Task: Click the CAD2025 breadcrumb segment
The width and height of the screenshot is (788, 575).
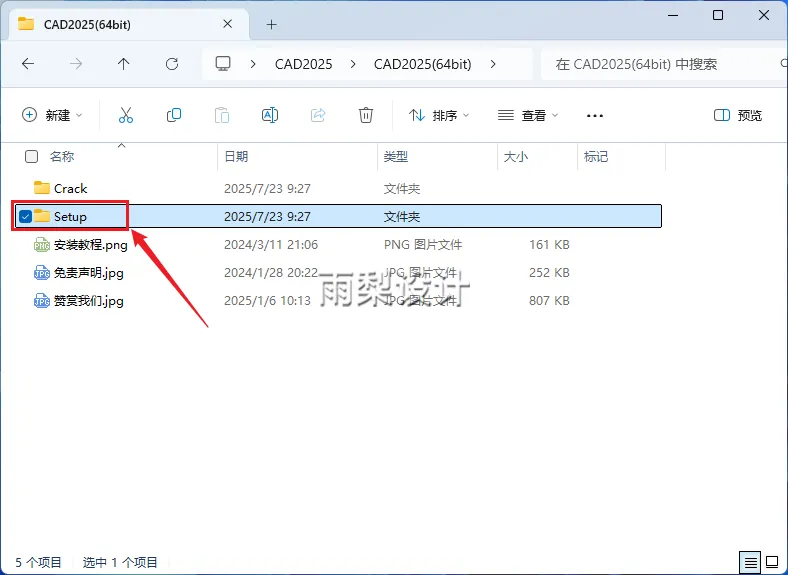Action: pos(304,64)
